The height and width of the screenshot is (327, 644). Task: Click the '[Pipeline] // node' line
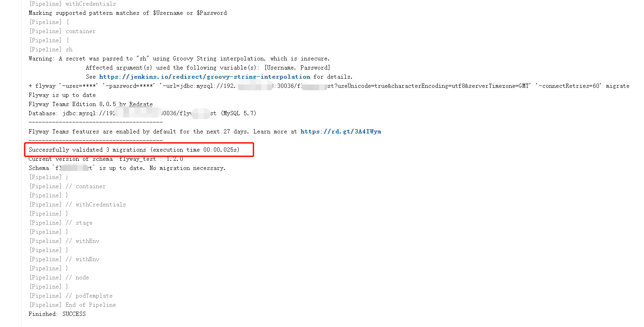coord(59,278)
